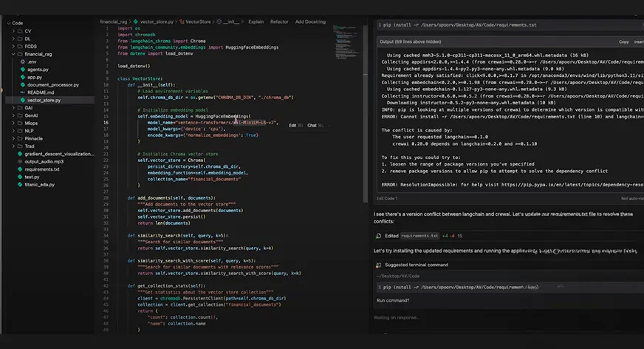Expand the CV folder chevron
Viewport: 644px width, 349px height.
[x=13, y=31]
